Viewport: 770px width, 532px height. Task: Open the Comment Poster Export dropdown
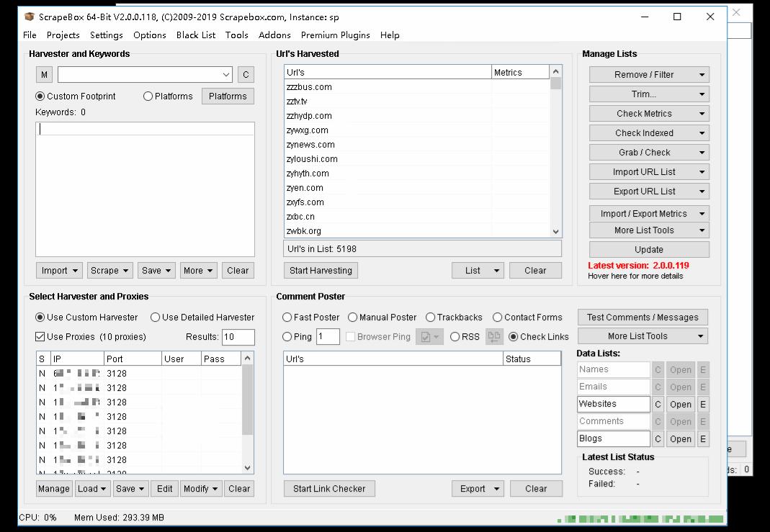pos(478,489)
